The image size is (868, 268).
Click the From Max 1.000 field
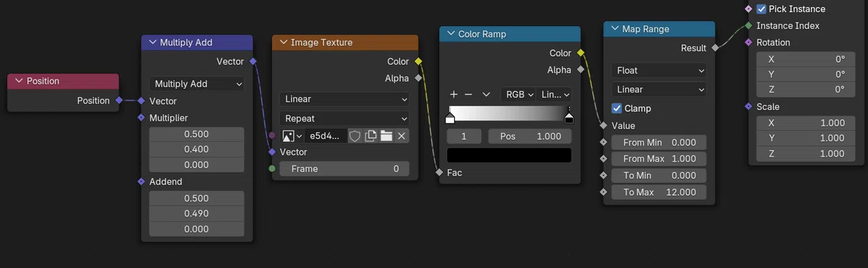pos(659,158)
